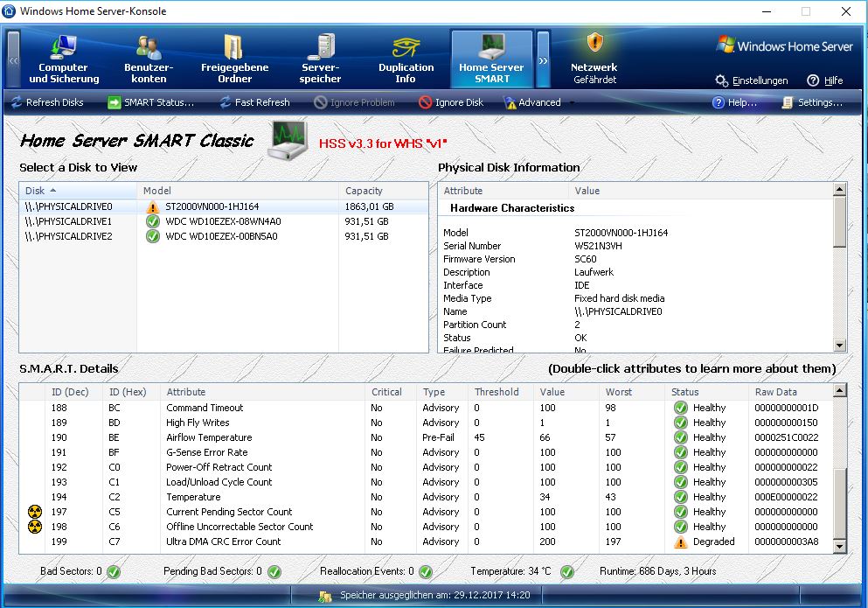Click Healthy check icon for Command Timeout
Screen dimensions: 868x608
680,408
